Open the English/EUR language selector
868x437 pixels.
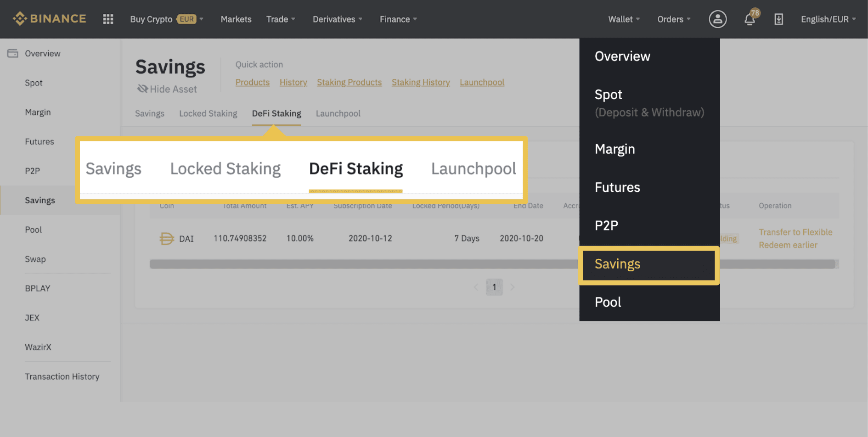[x=828, y=19]
